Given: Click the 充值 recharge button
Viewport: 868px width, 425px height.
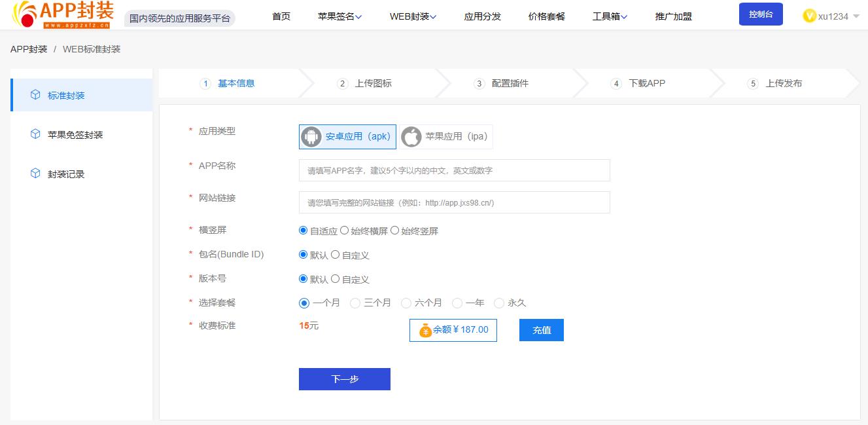Looking at the screenshot, I should click(541, 330).
